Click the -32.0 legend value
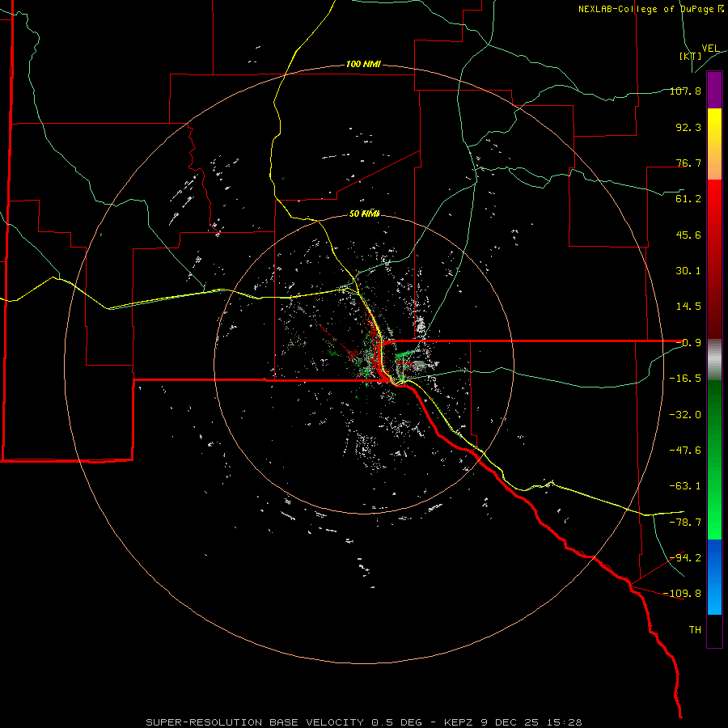The height and width of the screenshot is (728, 728). pos(685,415)
